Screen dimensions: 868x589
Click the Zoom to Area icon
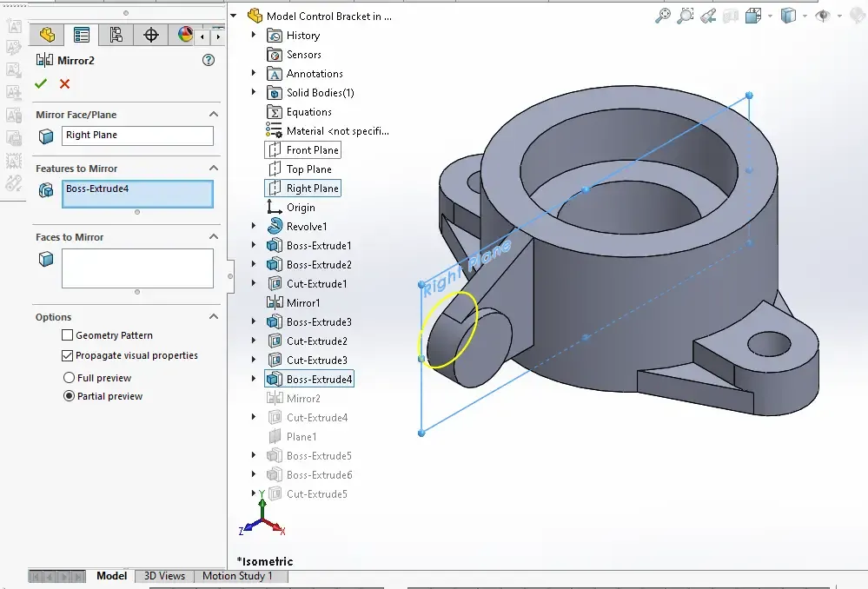click(686, 16)
